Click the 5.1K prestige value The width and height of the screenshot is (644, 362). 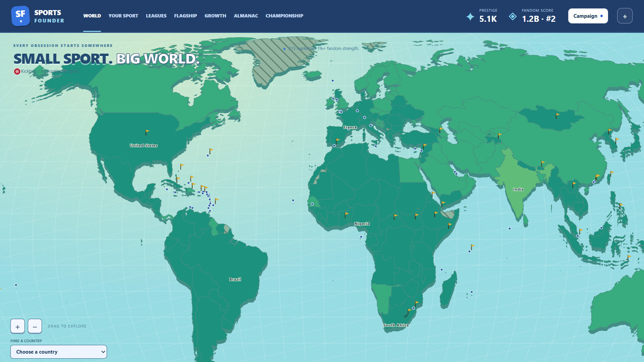(488, 19)
